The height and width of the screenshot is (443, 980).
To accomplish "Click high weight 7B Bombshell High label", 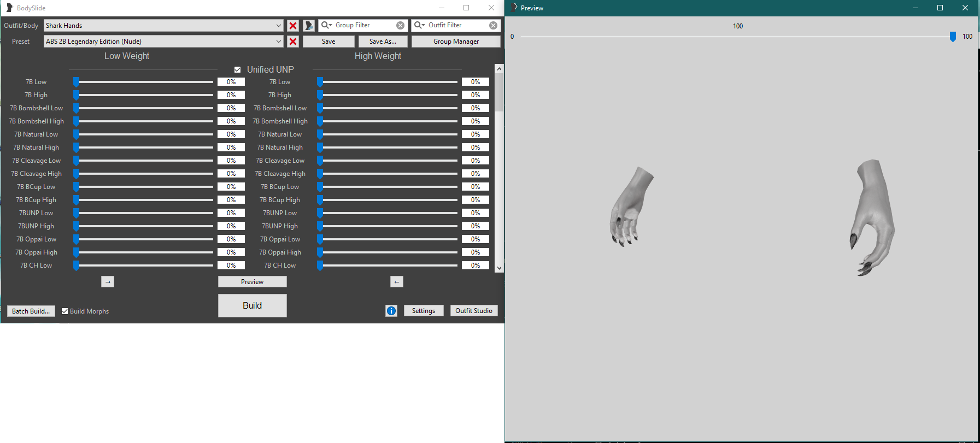I will click(280, 121).
